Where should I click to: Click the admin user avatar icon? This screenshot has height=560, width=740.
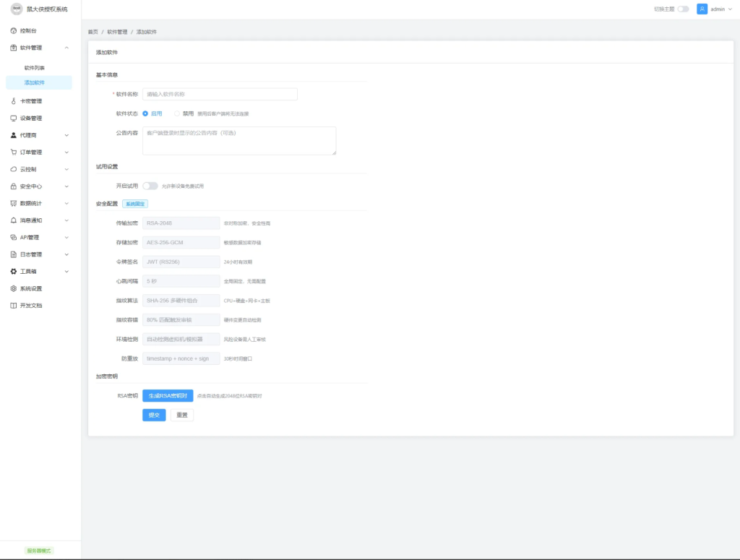click(702, 9)
